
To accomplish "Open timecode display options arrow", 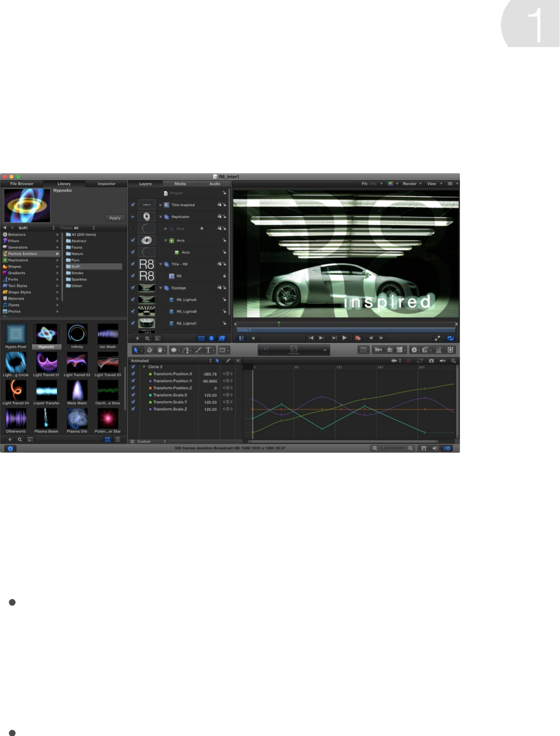I will pos(325,350).
